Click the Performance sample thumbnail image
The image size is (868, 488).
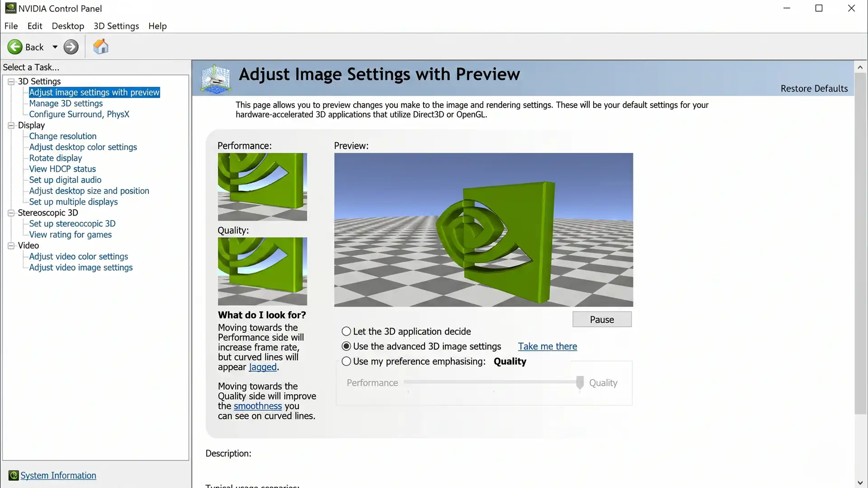point(262,187)
